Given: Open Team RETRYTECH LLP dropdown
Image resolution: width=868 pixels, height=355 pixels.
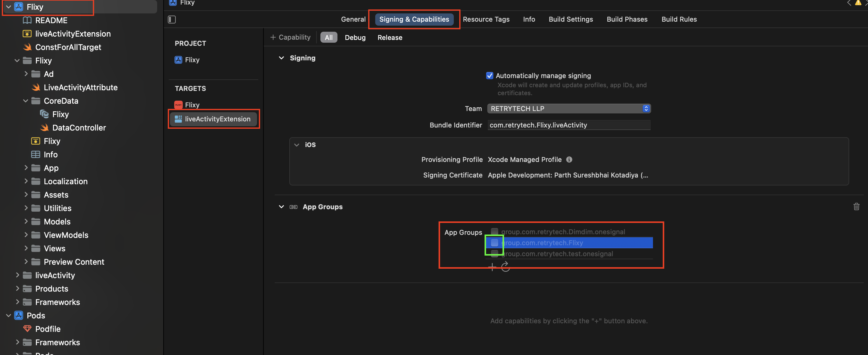Looking at the screenshot, I should [569, 109].
